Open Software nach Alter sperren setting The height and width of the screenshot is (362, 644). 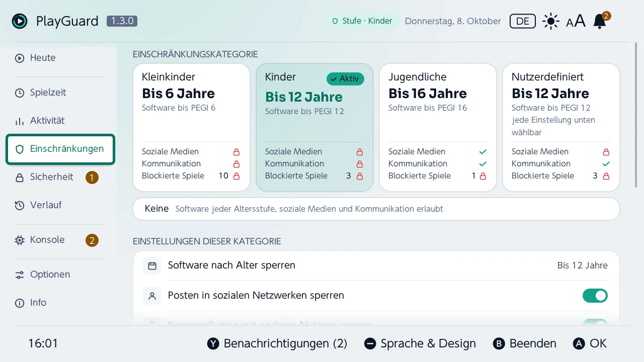coord(376,265)
